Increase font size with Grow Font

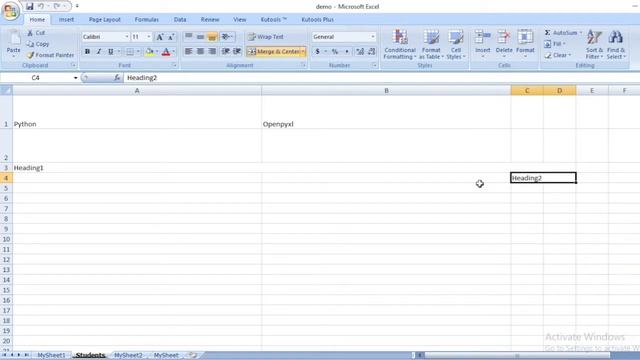tap(160, 37)
